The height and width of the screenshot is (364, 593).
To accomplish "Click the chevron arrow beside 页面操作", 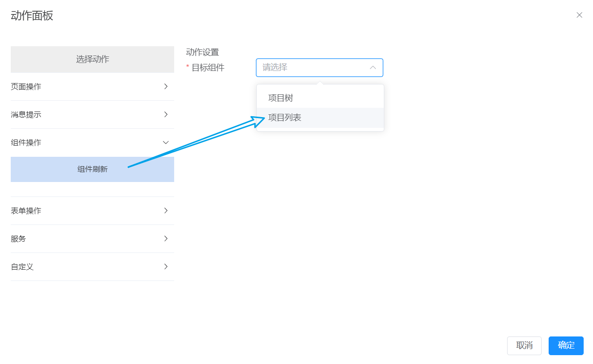I will pyautogui.click(x=166, y=86).
